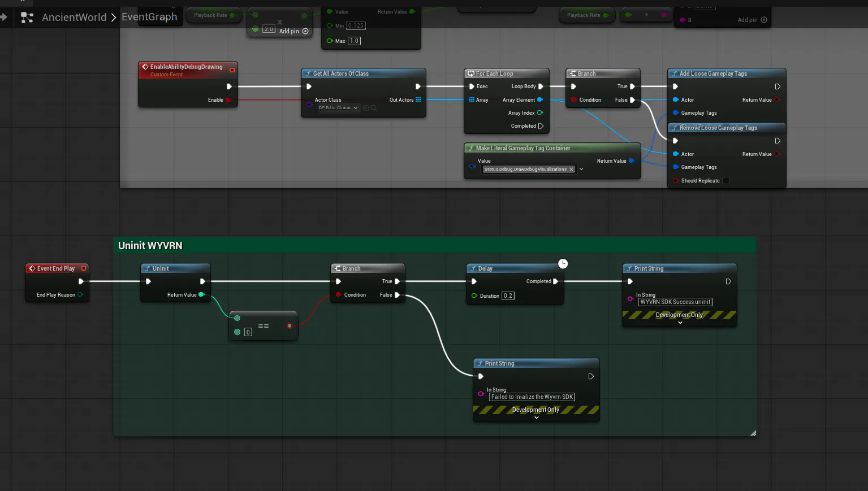Edit the Failed to Inialize the Wyvrn SDK string
The height and width of the screenshot is (491, 868).
532,397
